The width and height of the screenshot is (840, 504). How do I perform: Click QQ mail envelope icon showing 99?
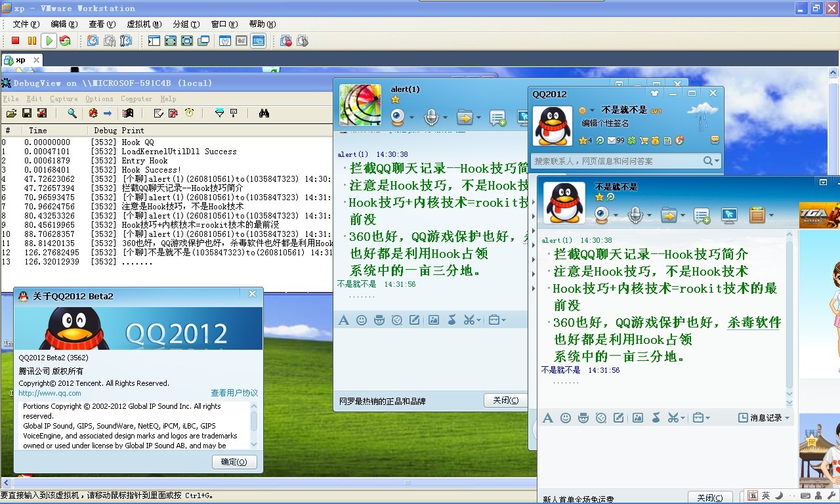click(612, 140)
